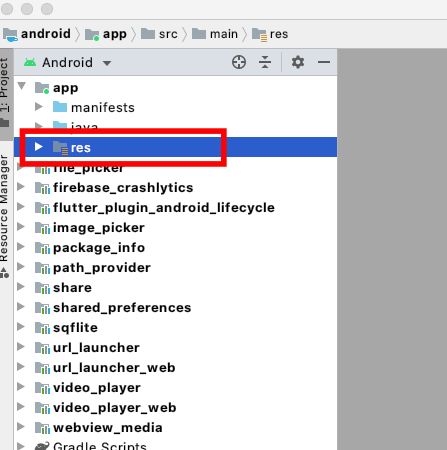Select the video_player module label
The height and width of the screenshot is (450, 447).
[x=97, y=388]
